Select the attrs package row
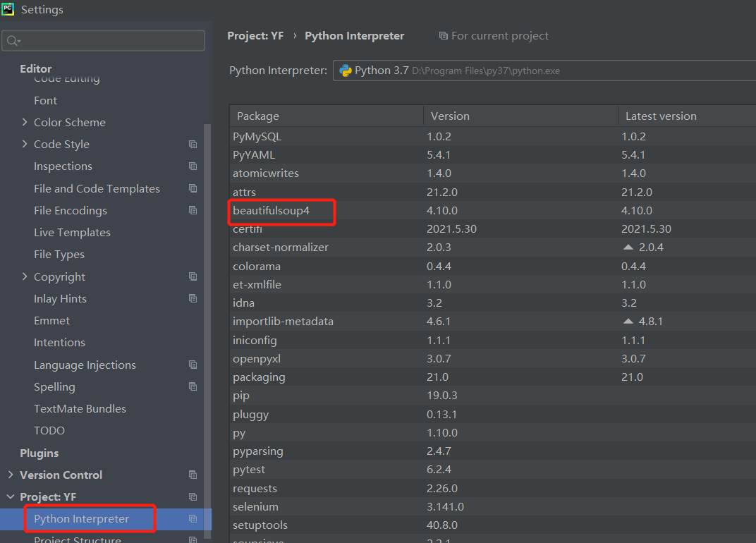This screenshot has height=543, width=756. click(x=493, y=192)
